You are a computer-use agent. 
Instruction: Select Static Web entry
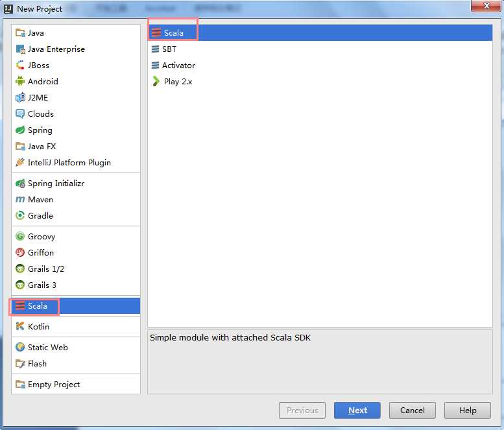(76, 347)
